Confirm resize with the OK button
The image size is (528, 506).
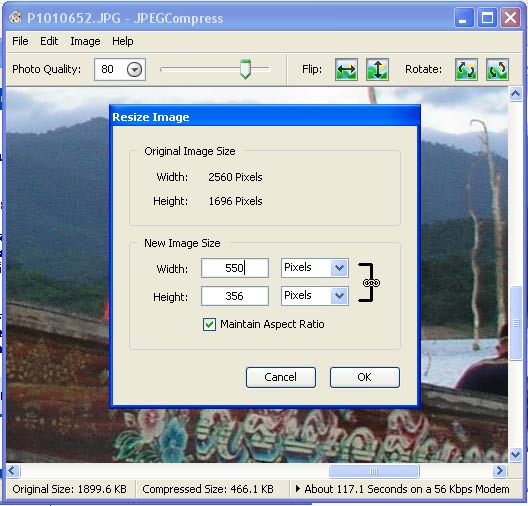point(365,377)
